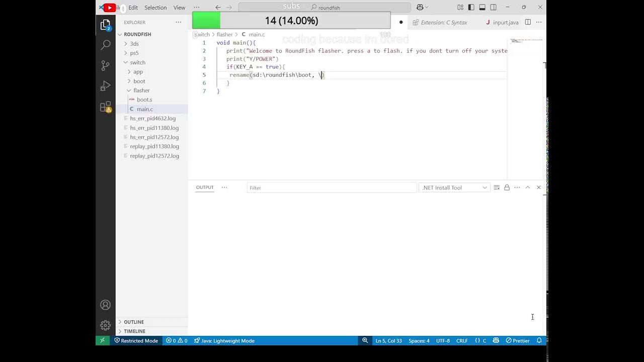The image size is (644, 362).
Task: Open the Selection menu
Action: click(x=155, y=8)
